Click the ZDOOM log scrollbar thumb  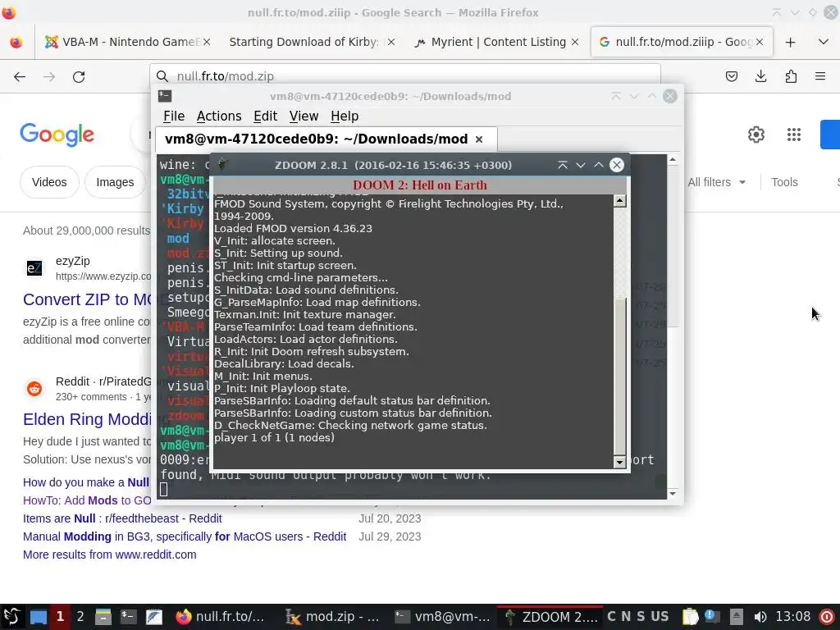click(620, 376)
